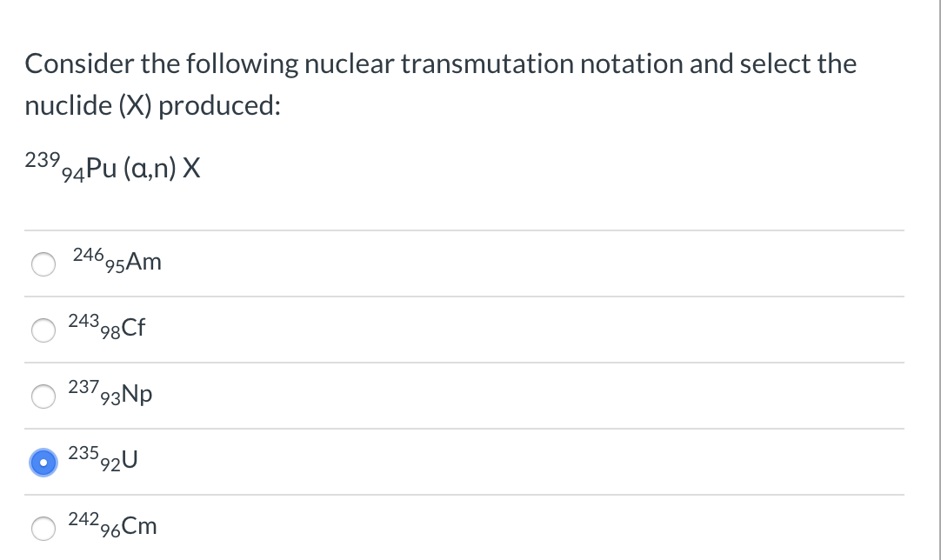The image size is (941, 560).
Task: Click the 242 96 Cm answer label
Action: (x=112, y=525)
